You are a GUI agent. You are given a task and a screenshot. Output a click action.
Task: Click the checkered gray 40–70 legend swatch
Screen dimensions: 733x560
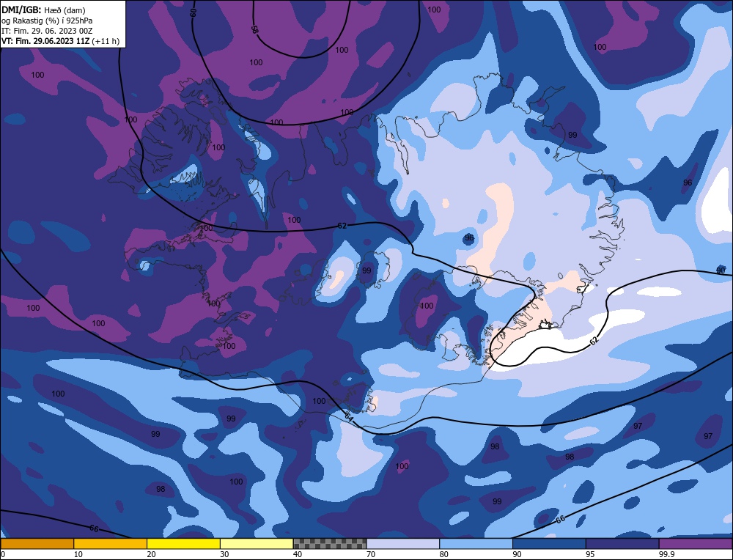click(x=330, y=543)
